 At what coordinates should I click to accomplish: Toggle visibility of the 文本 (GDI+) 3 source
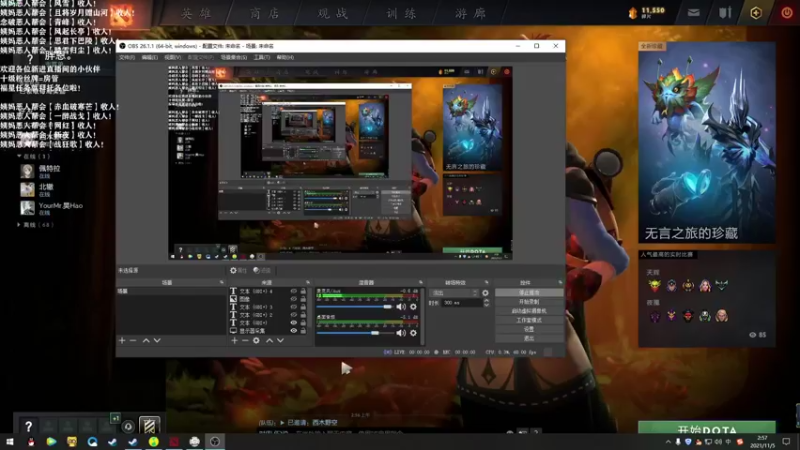point(293,307)
